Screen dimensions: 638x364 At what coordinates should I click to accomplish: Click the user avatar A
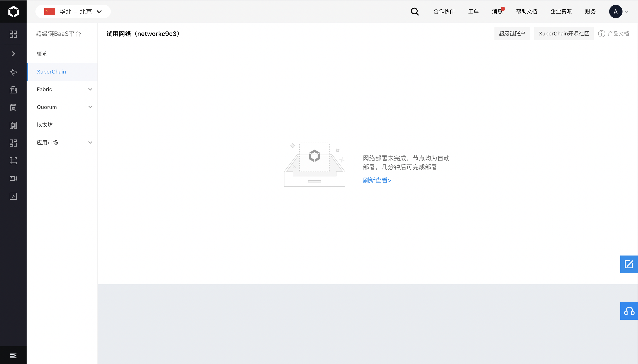(x=615, y=12)
